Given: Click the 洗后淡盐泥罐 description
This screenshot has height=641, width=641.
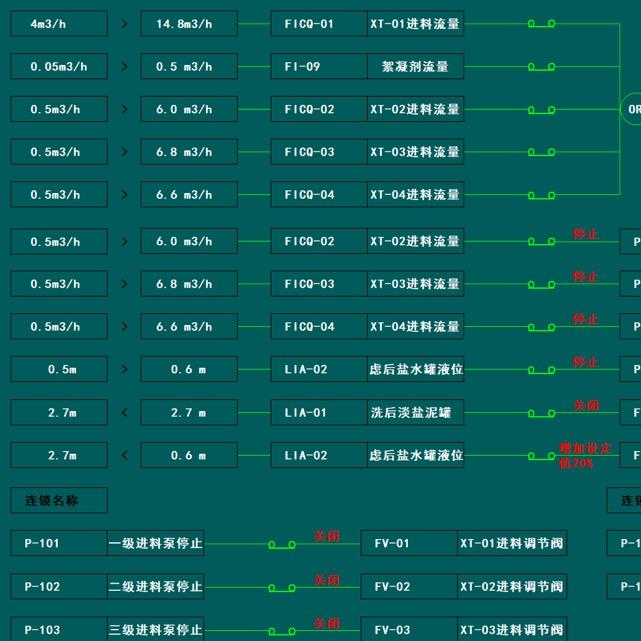Looking at the screenshot, I should click(x=415, y=412).
